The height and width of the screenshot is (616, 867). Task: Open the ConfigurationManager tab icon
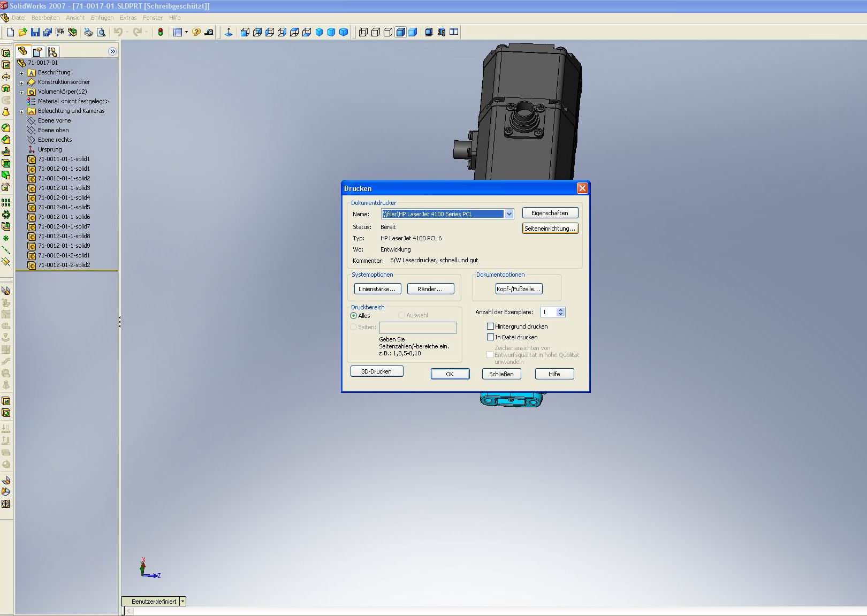[52, 51]
